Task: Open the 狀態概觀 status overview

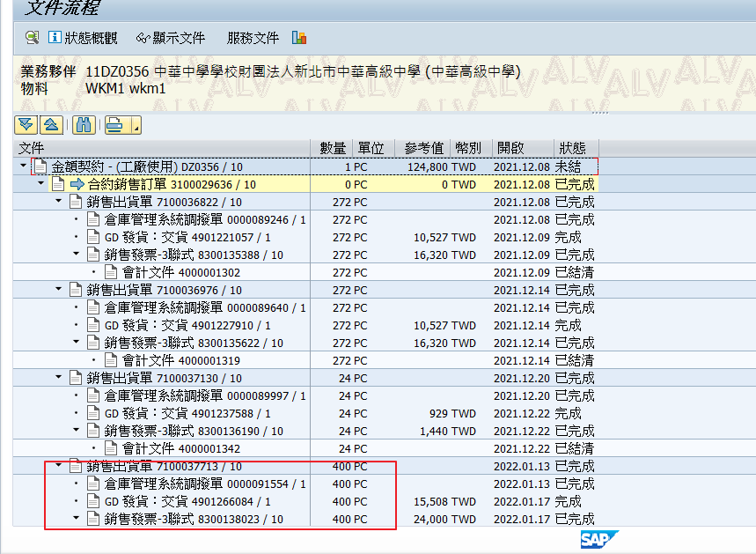Action: (83, 38)
